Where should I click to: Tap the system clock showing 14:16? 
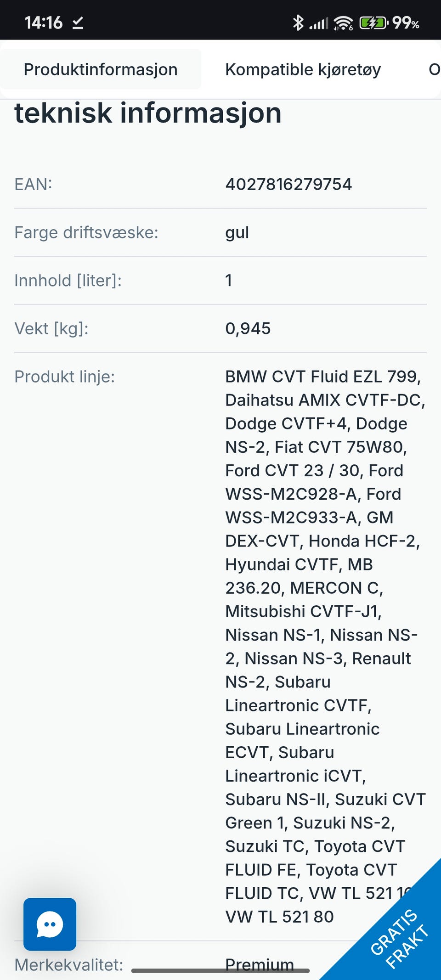[43, 23]
